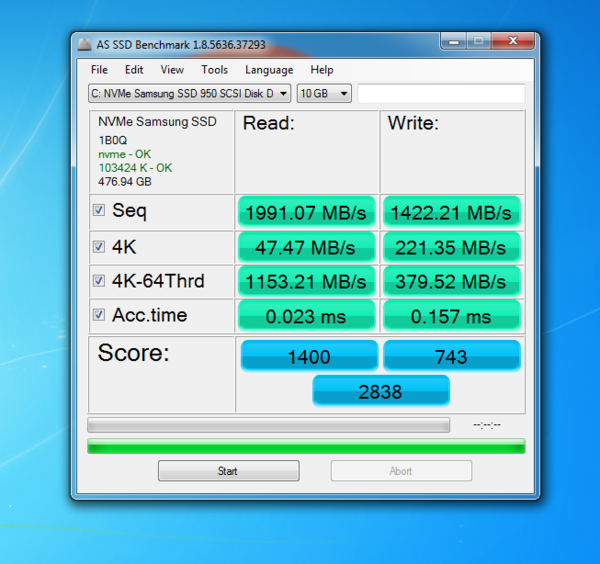Click the Write: column header
The width and height of the screenshot is (600, 564).
(x=413, y=123)
